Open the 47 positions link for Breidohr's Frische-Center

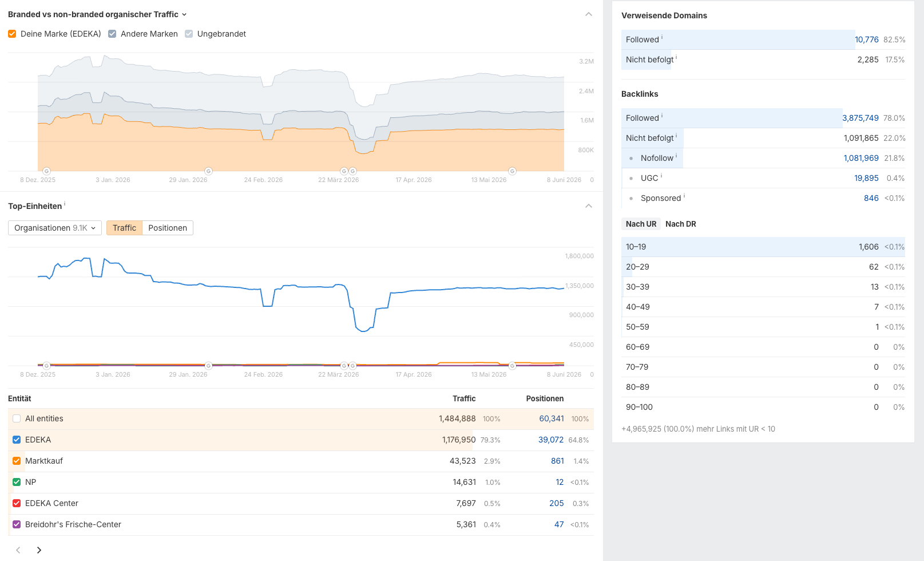coord(559,524)
